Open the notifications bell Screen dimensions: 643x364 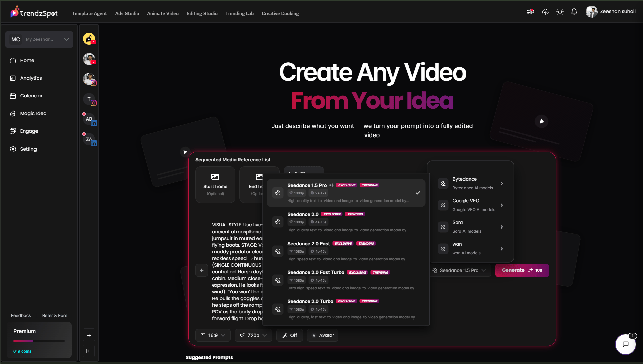[574, 12]
